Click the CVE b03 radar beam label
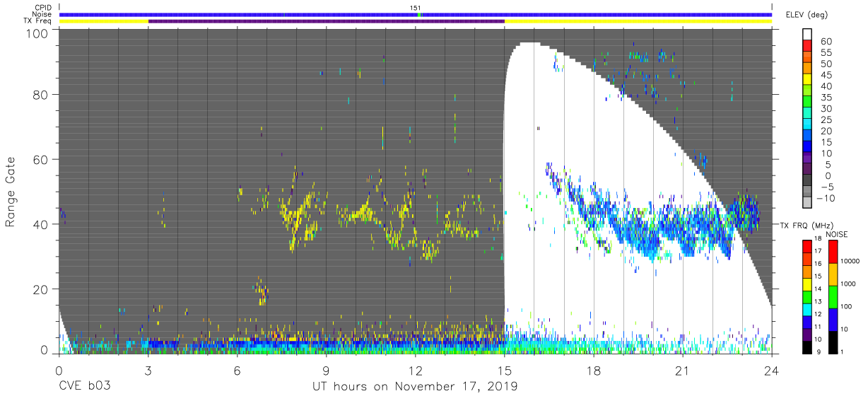The width and height of the screenshot is (868, 401). pyautogui.click(x=84, y=386)
